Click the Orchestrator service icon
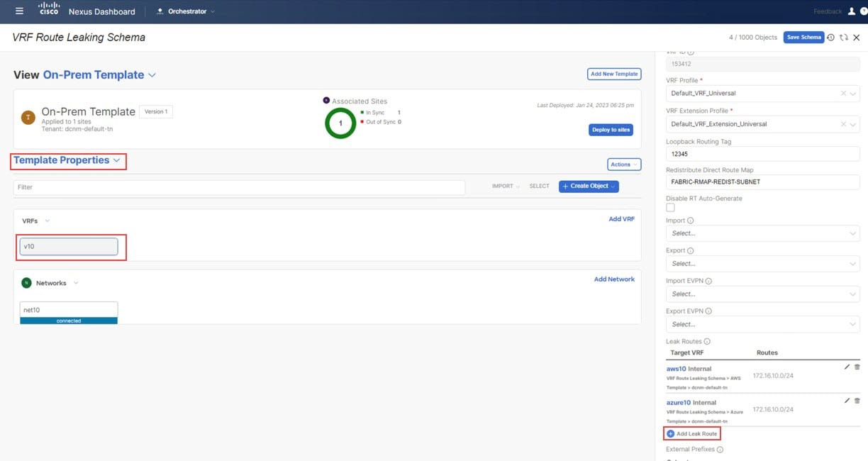The width and height of the screenshot is (868, 461). tap(160, 11)
